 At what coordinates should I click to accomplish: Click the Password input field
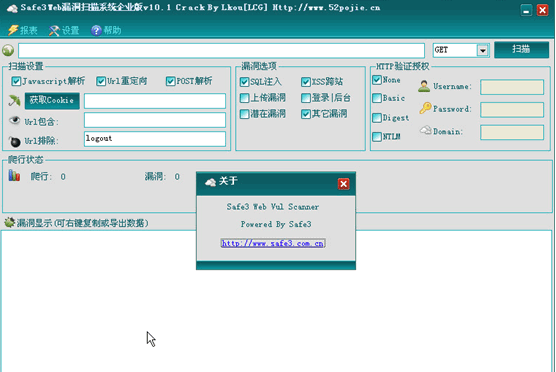point(512,110)
